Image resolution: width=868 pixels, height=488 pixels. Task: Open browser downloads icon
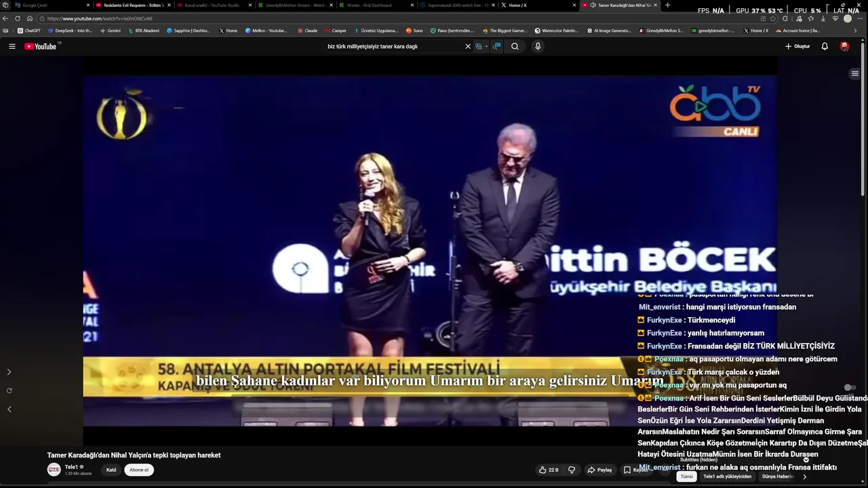tap(823, 18)
